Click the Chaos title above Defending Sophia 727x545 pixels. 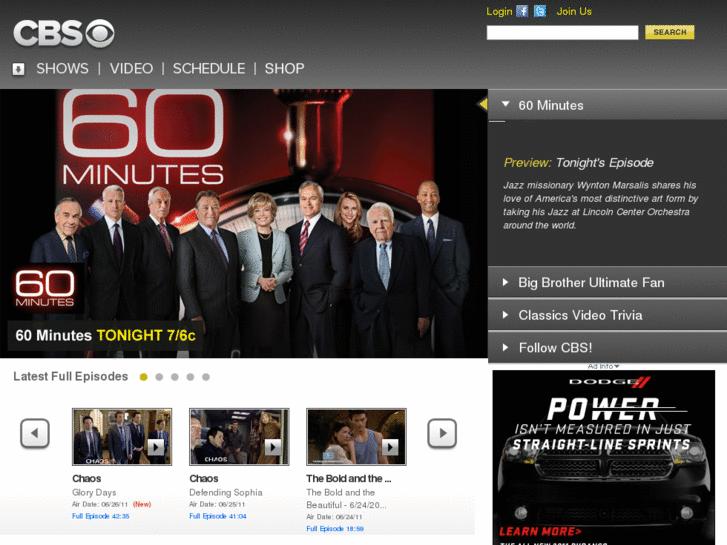[204, 479]
